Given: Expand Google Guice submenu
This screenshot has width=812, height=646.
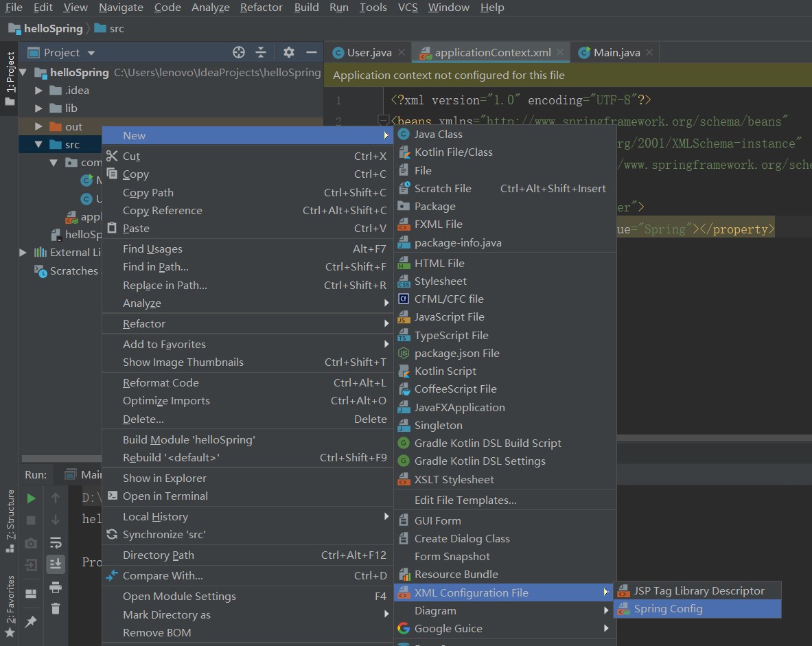Looking at the screenshot, I should [x=505, y=629].
